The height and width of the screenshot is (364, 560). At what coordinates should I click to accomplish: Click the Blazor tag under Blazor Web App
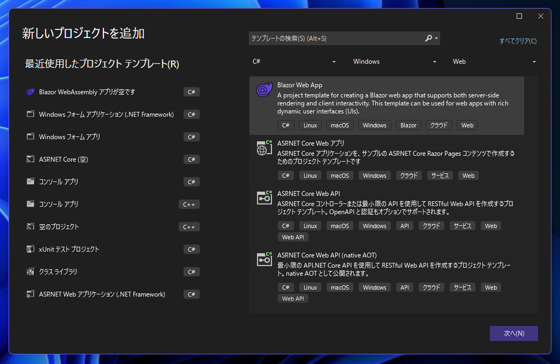click(408, 125)
